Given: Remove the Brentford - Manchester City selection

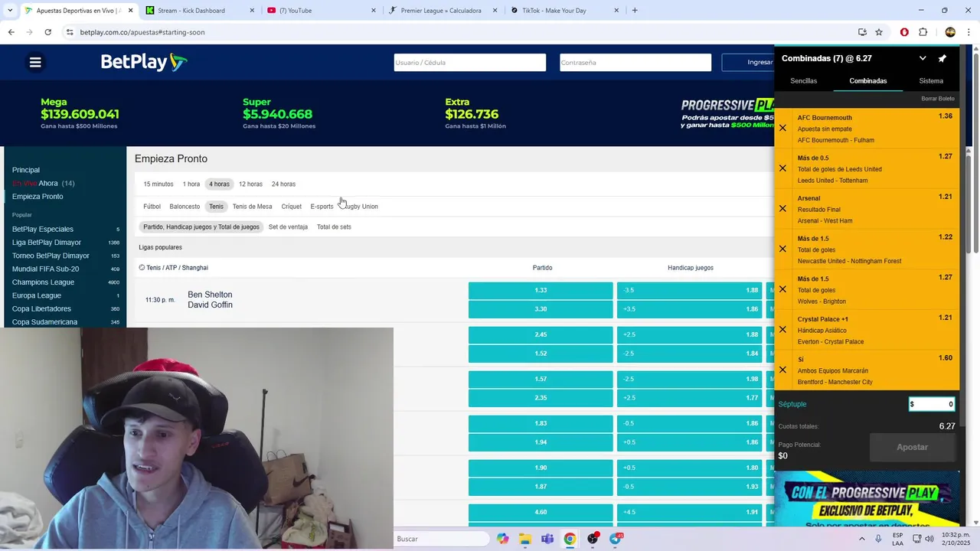Looking at the screenshot, I should pyautogui.click(x=782, y=370).
